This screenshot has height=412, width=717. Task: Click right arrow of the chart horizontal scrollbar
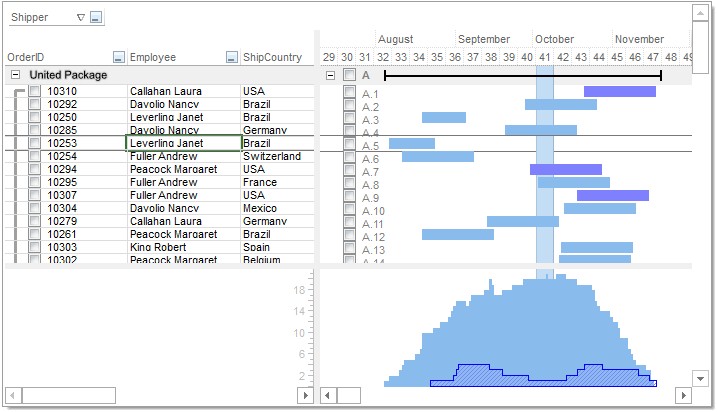683,396
